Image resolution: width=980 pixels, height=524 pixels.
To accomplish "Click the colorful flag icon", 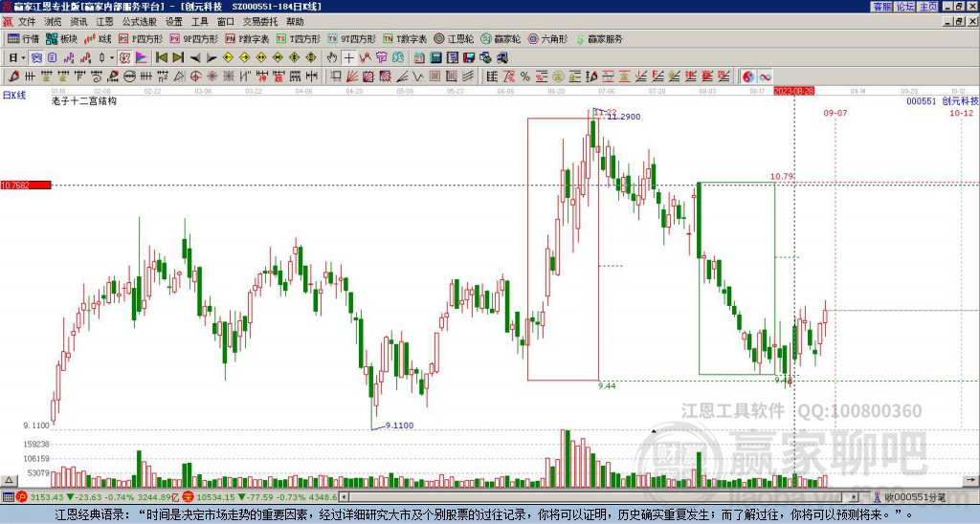I will coord(142,58).
